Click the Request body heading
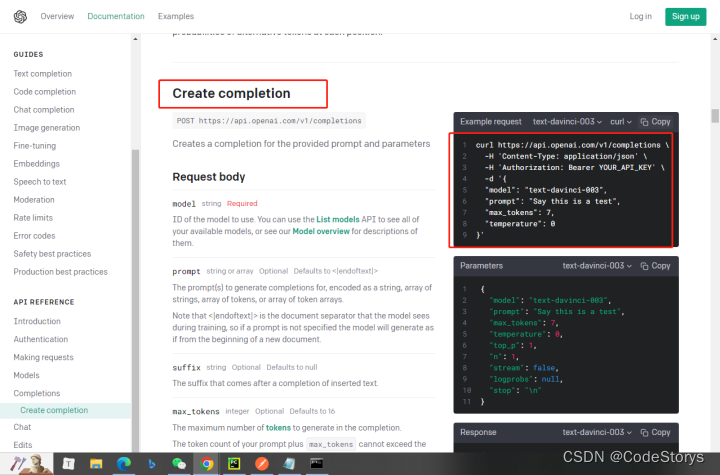This screenshot has height=475, width=720. (209, 177)
